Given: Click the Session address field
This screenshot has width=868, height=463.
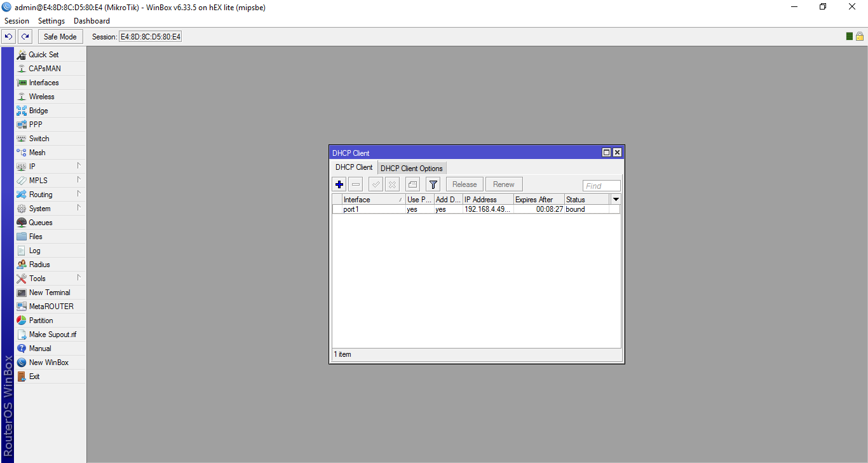Looking at the screenshot, I should [x=151, y=37].
